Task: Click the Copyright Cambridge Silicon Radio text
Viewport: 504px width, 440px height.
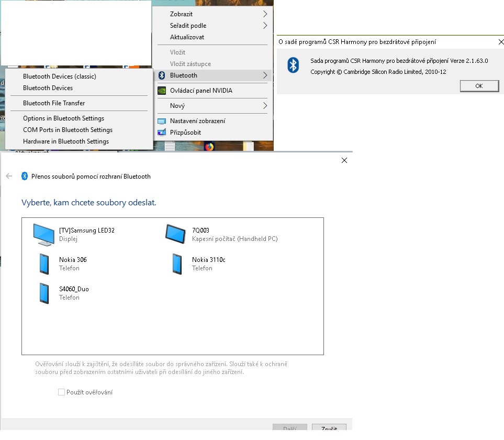Action: click(378, 72)
